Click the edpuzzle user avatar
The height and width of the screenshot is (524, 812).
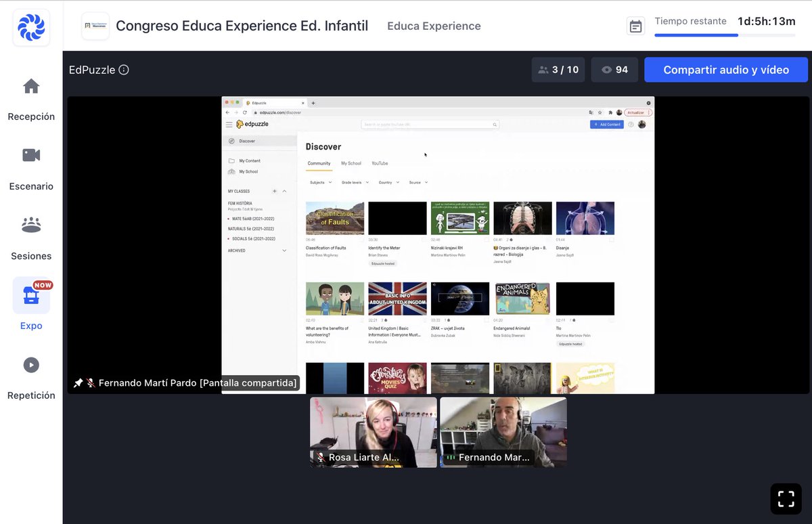pos(642,125)
